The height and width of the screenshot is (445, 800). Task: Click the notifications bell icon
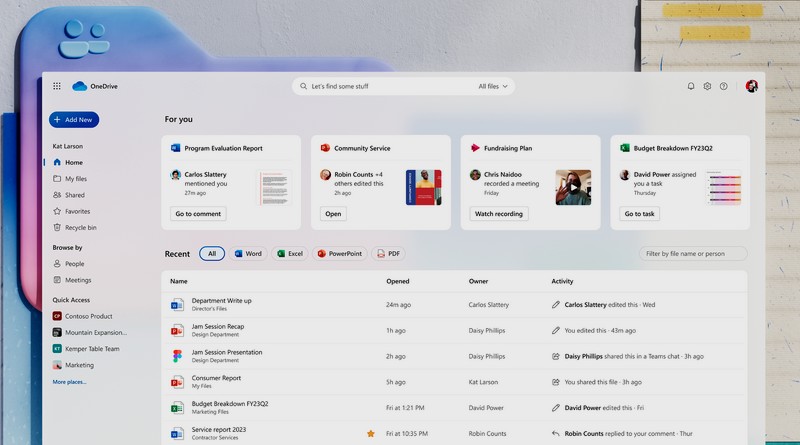point(690,87)
